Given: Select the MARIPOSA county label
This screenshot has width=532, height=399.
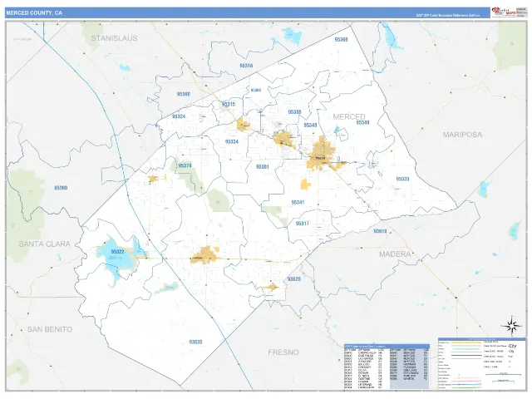Looking at the screenshot, I should (x=462, y=135).
